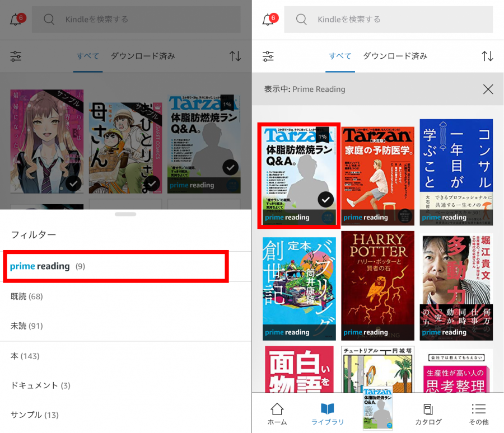This screenshot has width=504, height=433.
Task: Clear the Prime Reading filter with X
Action: 488,89
